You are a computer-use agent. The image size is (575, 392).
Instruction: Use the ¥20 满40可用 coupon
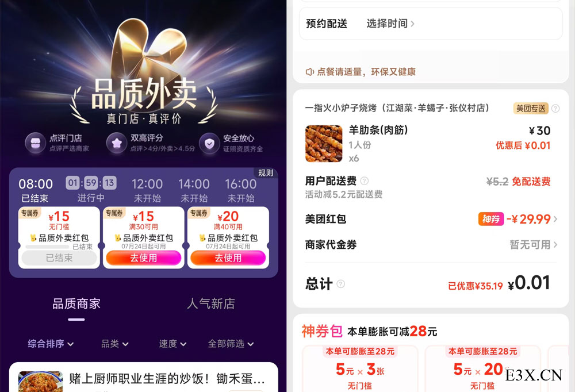pos(228,258)
